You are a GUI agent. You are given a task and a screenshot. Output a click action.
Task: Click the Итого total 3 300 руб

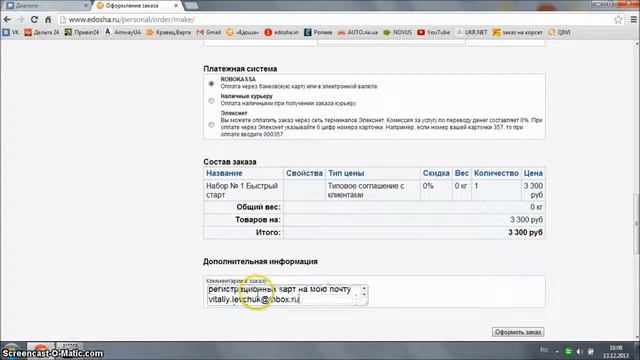(x=525, y=232)
